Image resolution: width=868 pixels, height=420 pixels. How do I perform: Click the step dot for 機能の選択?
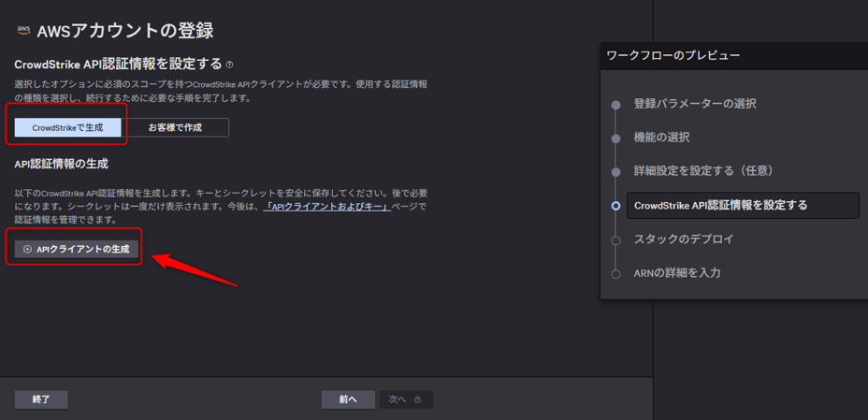[615, 138]
